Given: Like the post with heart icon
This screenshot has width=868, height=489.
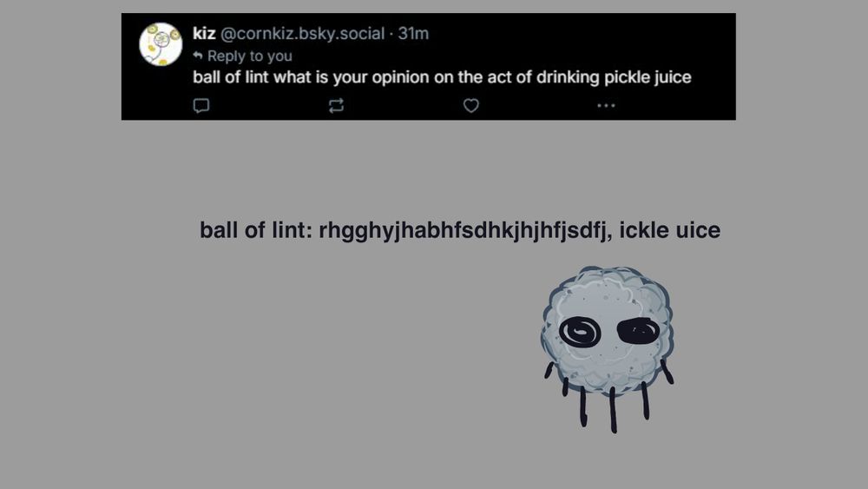Looking at the screenshot, I should coord(471,105).
